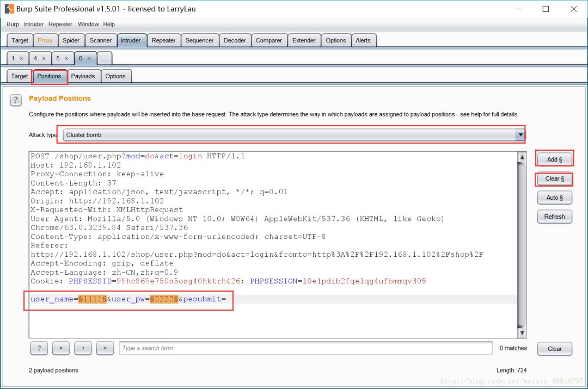Switch to the Proxy tab
Viewport: 588px width, 389px height.
coord(45,40)
